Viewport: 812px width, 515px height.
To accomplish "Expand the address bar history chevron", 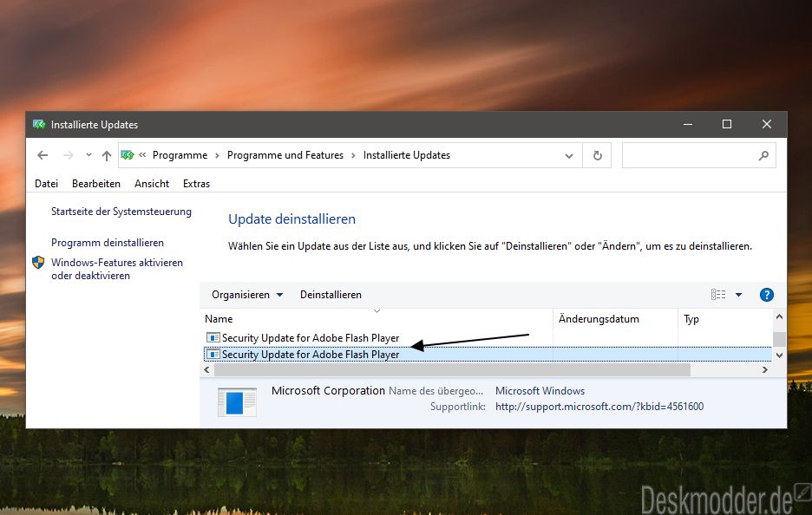I will pos(568,156).
